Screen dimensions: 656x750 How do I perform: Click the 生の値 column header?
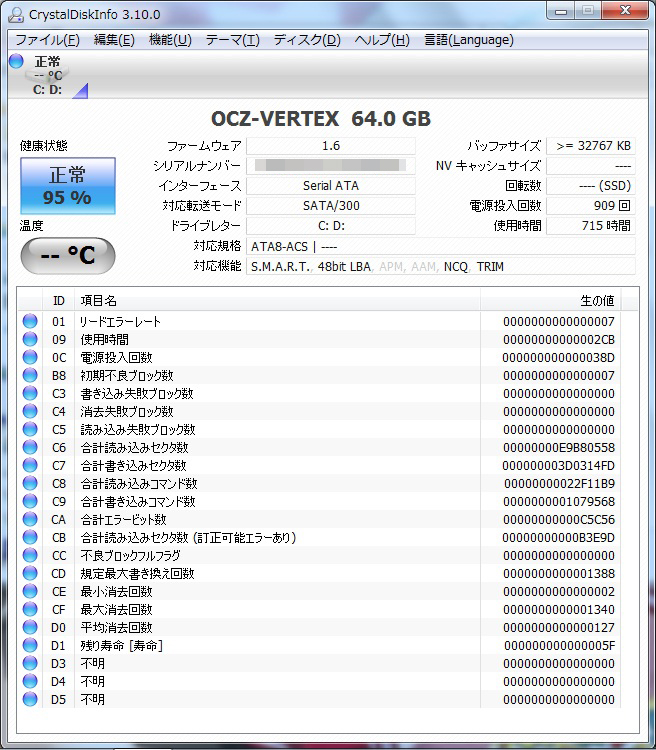pyautogui.click(x=550, y=301)
